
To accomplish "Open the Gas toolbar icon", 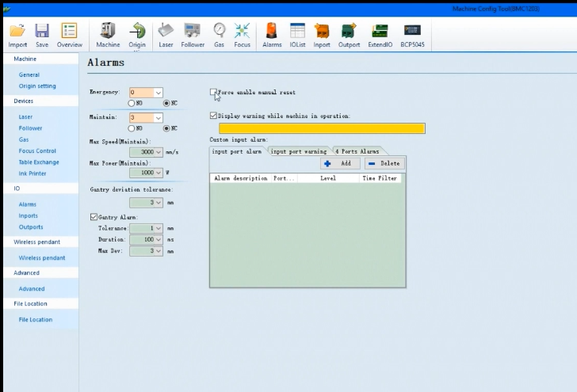I will [x=220, y=31].
